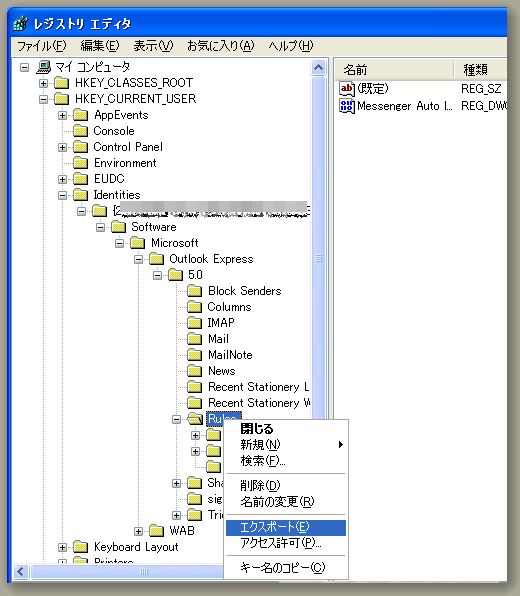This screenshot has height=596, width=520.
Task: Open the Favorites menu in menu bar
Action: pos(220,46)
